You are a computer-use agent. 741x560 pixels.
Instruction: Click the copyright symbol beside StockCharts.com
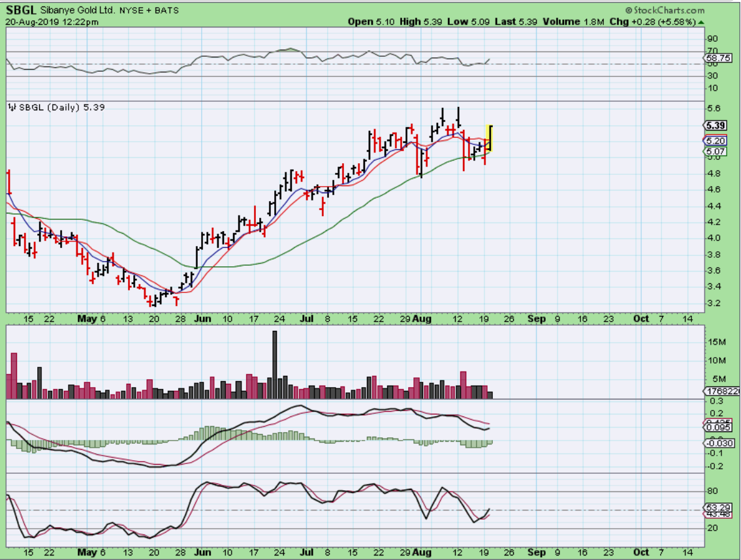pyautogui.click(x=628, y=10)
